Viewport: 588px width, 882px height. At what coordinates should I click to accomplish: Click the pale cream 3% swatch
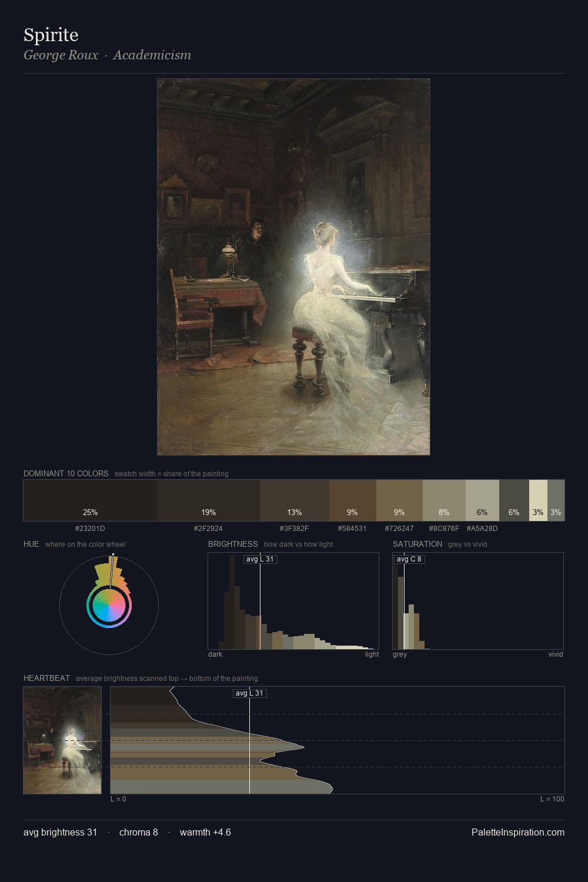538,500
